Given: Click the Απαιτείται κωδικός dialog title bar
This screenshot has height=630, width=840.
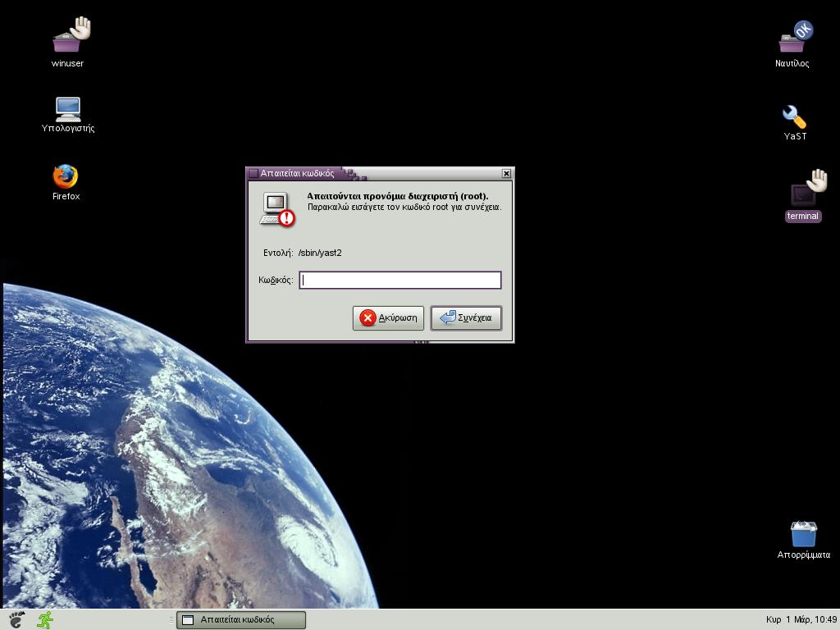Looking at the screenshot, I should [x=379, y=173].
